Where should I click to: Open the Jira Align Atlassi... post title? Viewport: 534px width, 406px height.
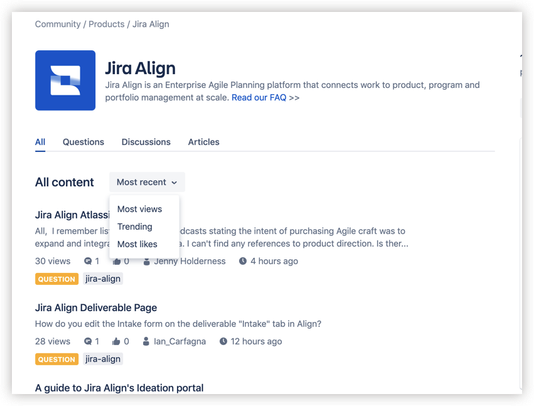click(72, 215)
